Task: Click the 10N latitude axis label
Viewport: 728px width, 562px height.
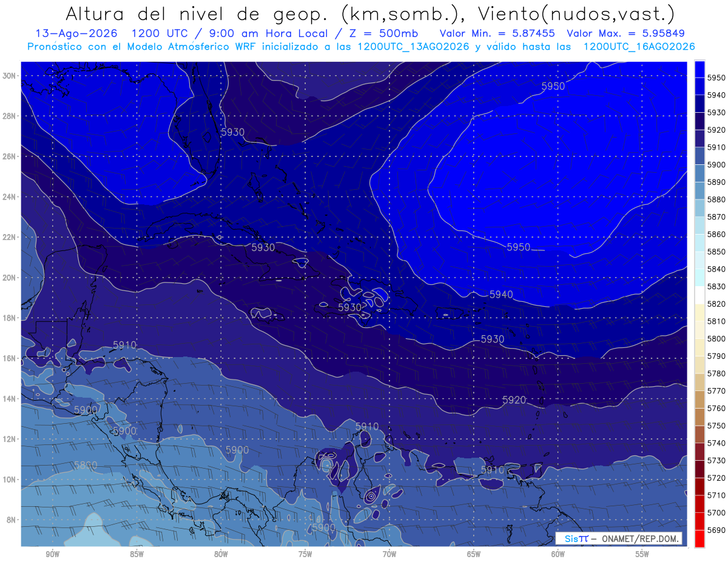Action: click(x=10, y=480)
